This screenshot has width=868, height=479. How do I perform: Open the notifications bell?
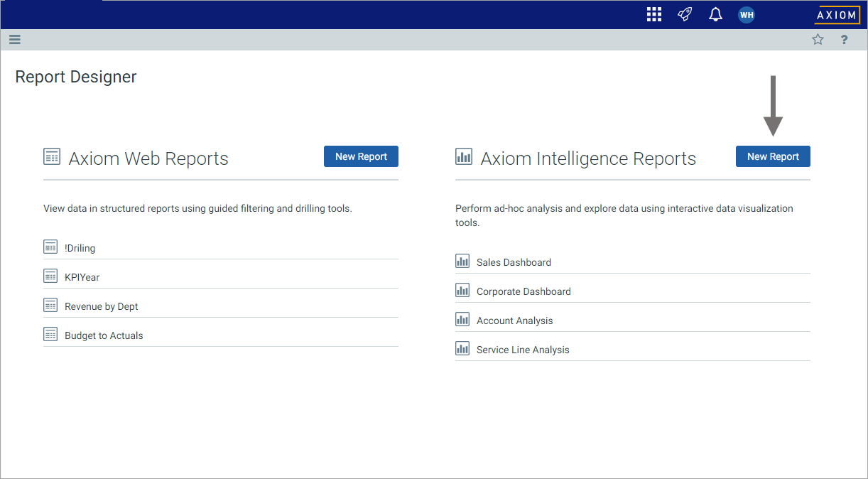[715, 14]
